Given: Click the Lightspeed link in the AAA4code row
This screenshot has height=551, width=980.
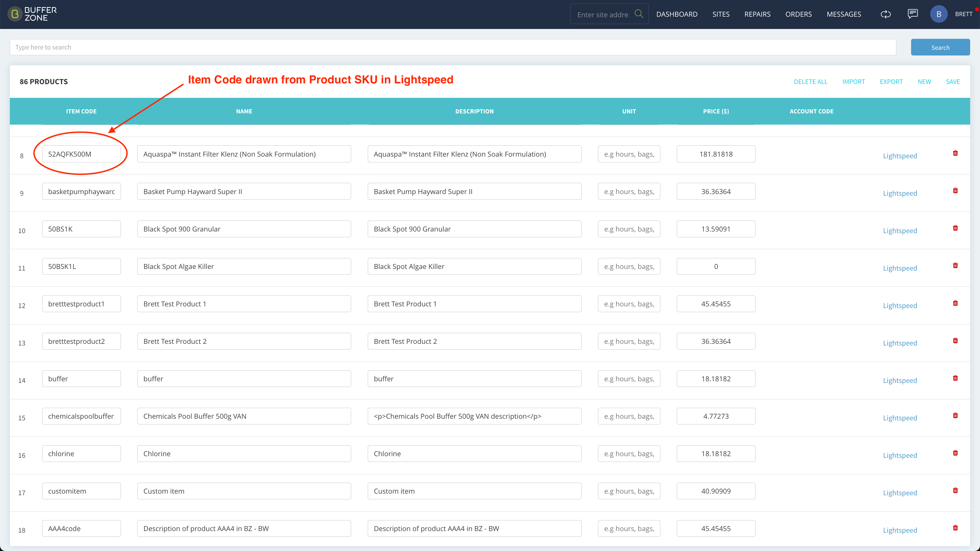Looking at the screenshot, I should tap(900, 530).
